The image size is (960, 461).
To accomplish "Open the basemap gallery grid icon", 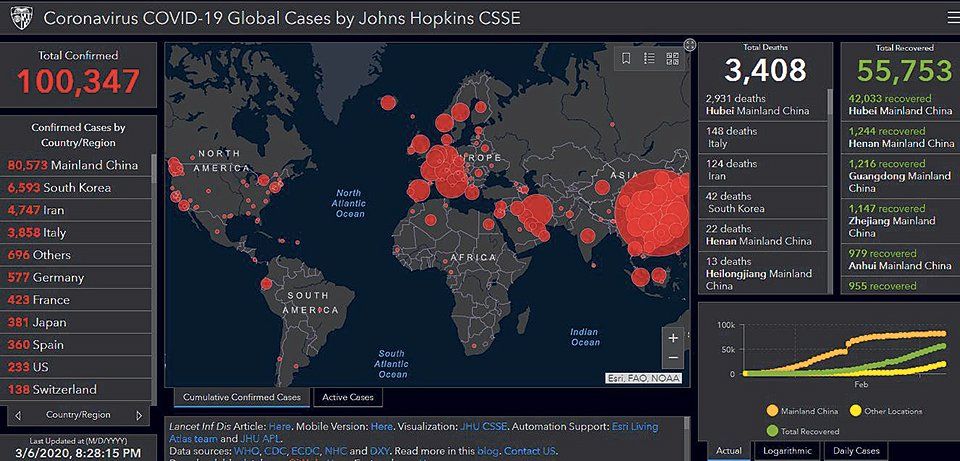I will pyautogui.click(x=672, y=59).
